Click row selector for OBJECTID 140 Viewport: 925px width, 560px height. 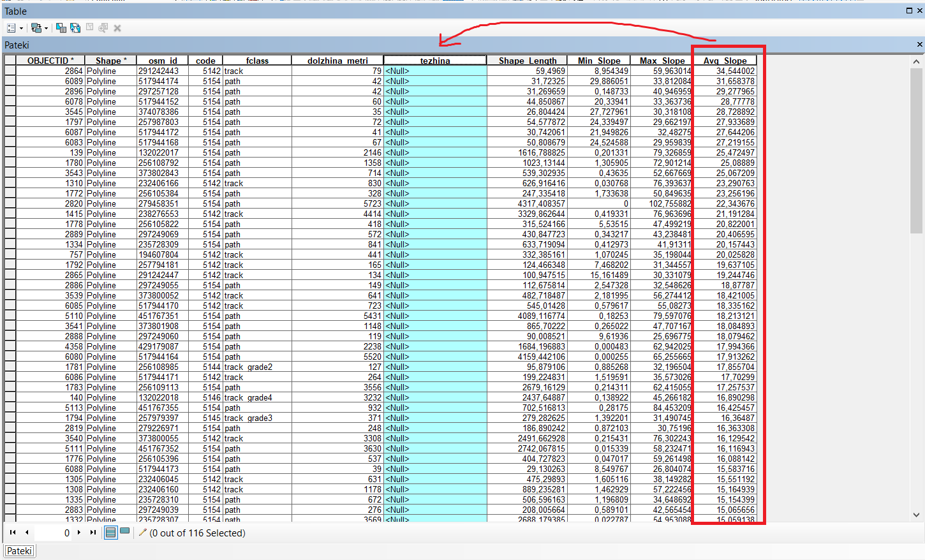coord(10,397)
